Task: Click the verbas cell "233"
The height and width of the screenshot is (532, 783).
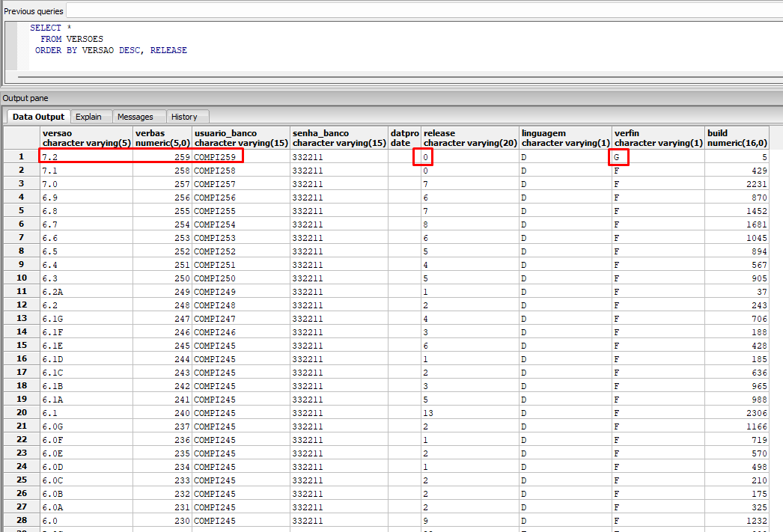Action: click(162, 480)
